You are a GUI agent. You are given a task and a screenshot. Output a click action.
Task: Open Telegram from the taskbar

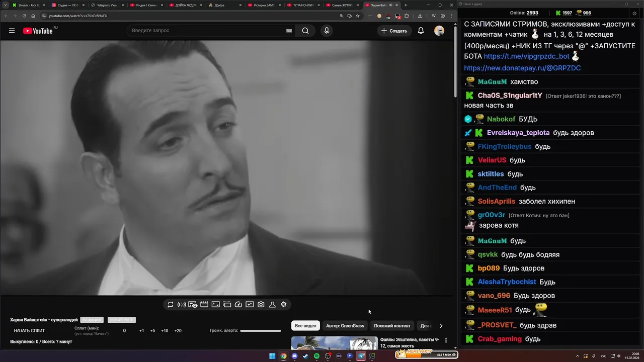[x=361, y=356]
